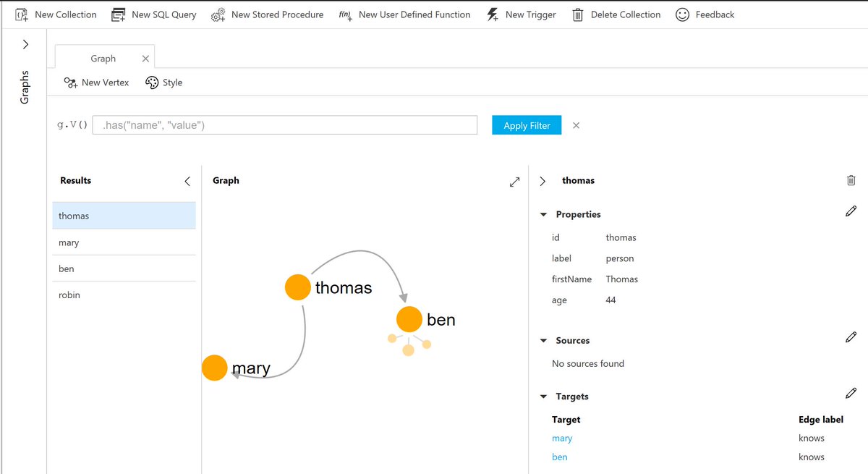Image resolution: width=868 pixels, height=474 pixels.
Task: Click the thomas vertex circle in graph
Action: [x=298, y=287]
